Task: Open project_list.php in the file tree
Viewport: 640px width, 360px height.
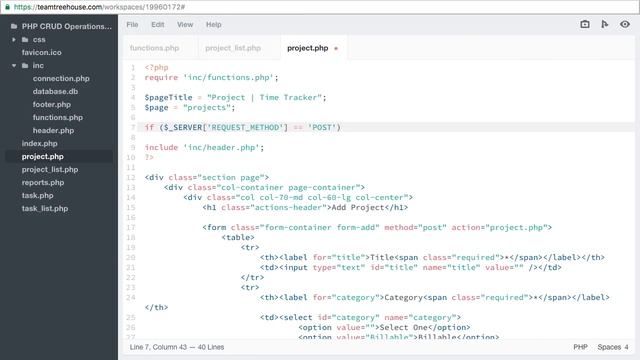Action: (50, 169)
